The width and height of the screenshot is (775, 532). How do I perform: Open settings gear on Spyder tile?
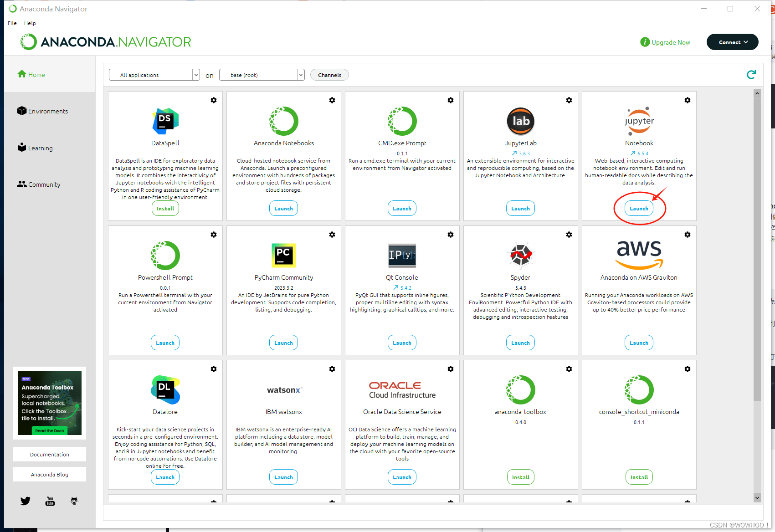click(569, 235)
